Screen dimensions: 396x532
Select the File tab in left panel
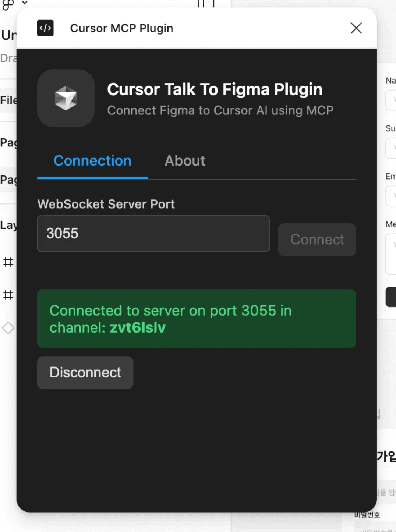(x=8, y=100)
